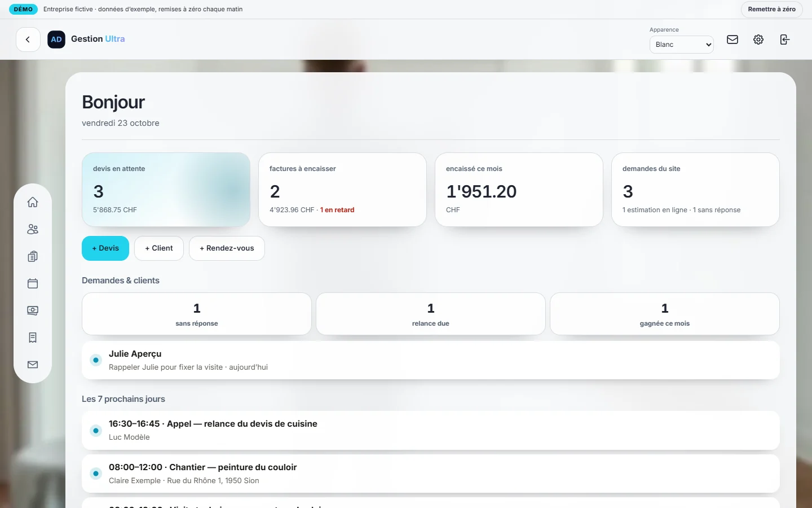The image size is (812, 508).
Task: Open the devis en attente card
Action: point(166,190)
